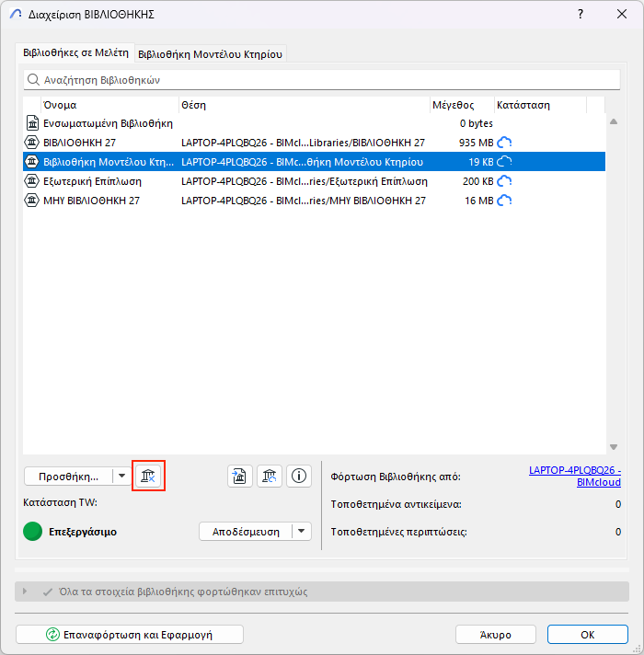Screen dimensions: 644x655
Task: Click the Άκυρο button
Action: coord(496,635)
